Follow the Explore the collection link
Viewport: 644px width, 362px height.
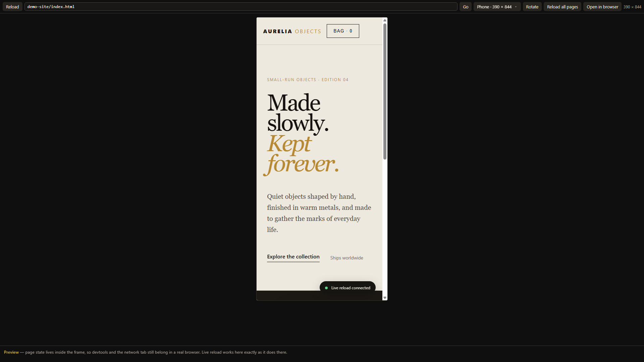[293, 257]
